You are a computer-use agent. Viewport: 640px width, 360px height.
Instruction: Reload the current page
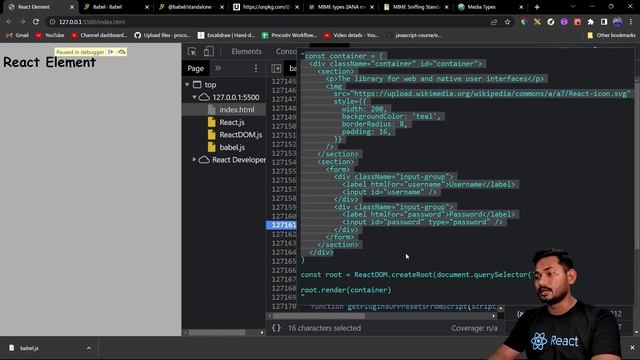click(36, 22)
